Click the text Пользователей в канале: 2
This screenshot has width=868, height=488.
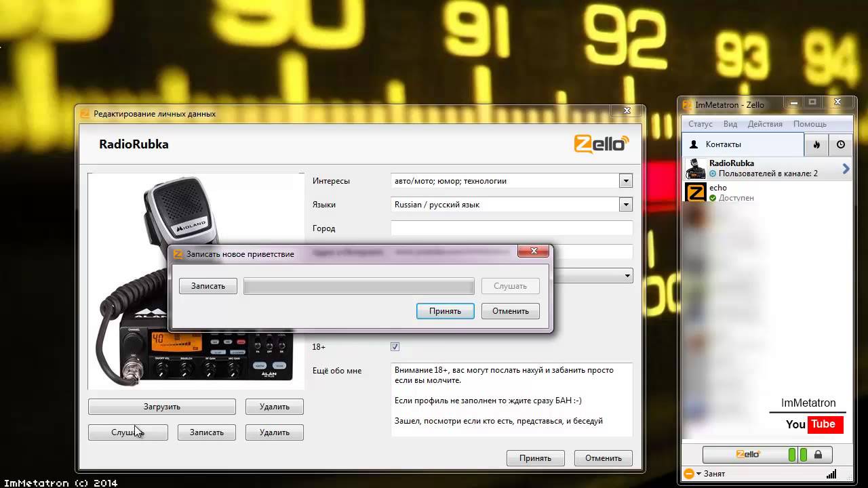pos(768,174)
